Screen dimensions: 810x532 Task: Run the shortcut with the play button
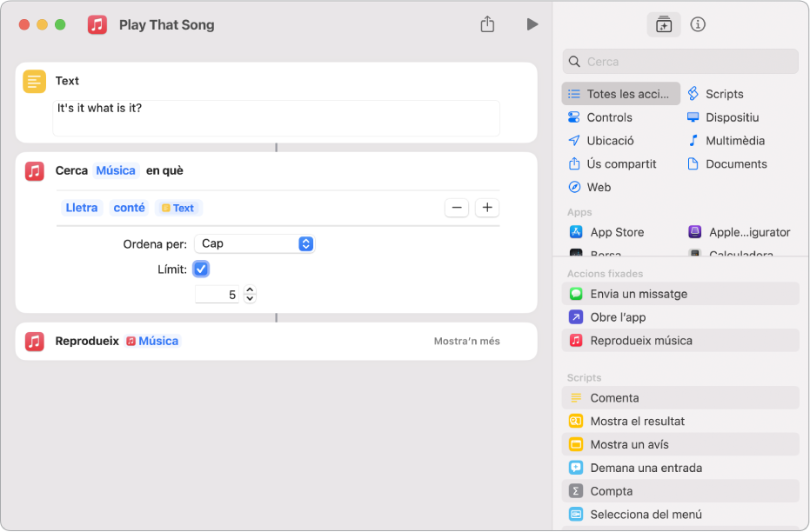tap(532, 24)
